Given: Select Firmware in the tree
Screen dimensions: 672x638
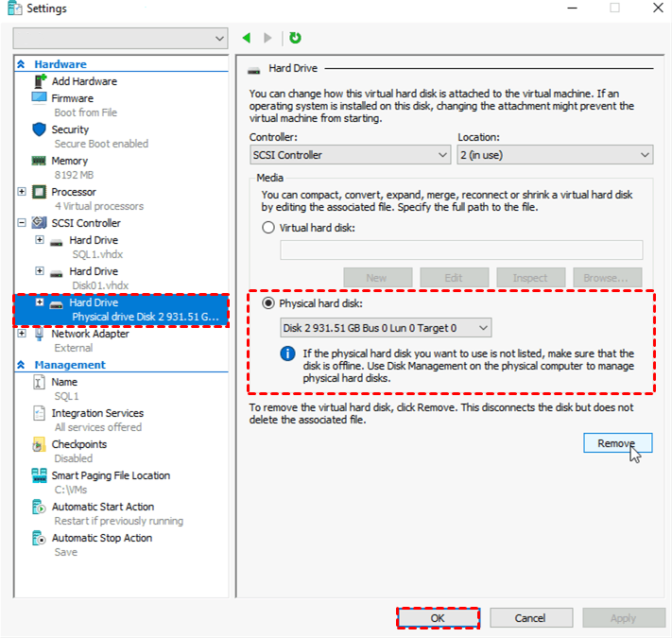Looking at the screenshot, I should click(x=73, y=98).
